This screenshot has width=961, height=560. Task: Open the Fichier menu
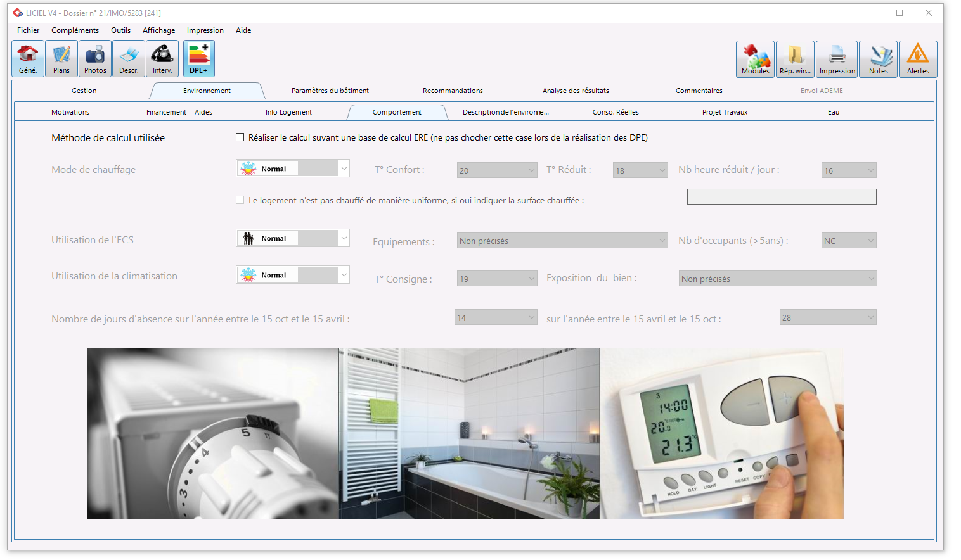pyautogui.click(x=29, y=30)
